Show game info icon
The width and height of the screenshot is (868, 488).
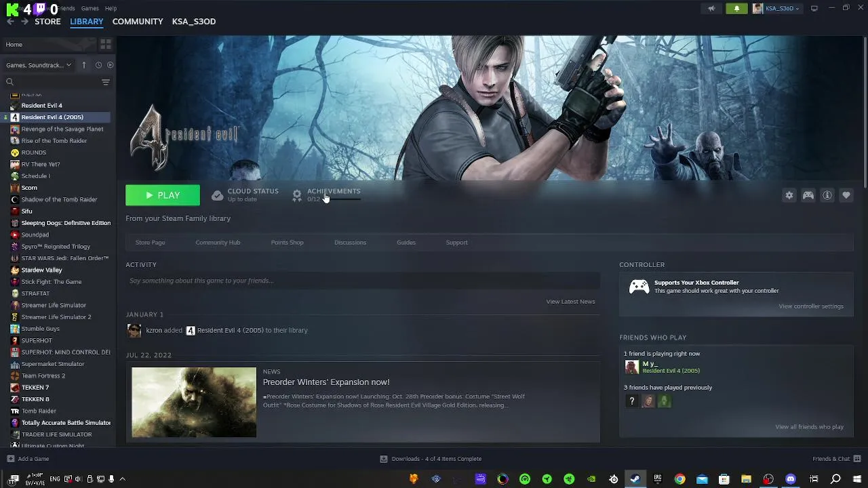pos(827,195)
